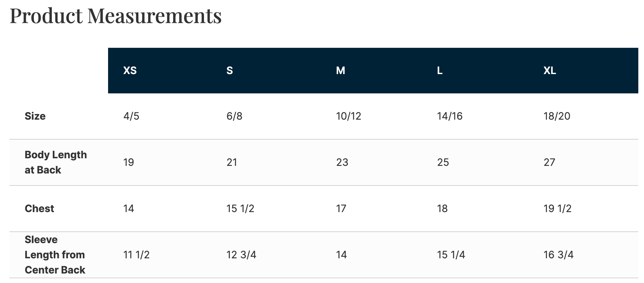Click the 16 3/4 sleeve length value
This screenshot has width=644, height=283.
click(558, 255)
